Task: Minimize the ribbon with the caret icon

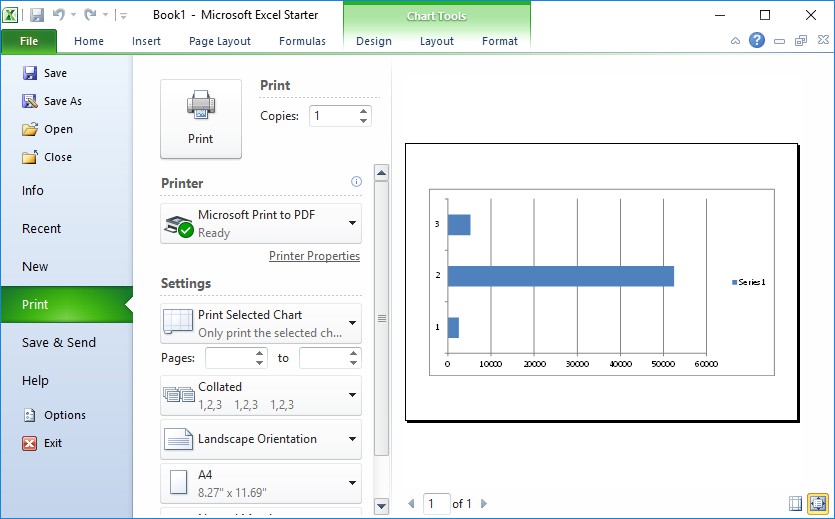Action: [736, 41]
